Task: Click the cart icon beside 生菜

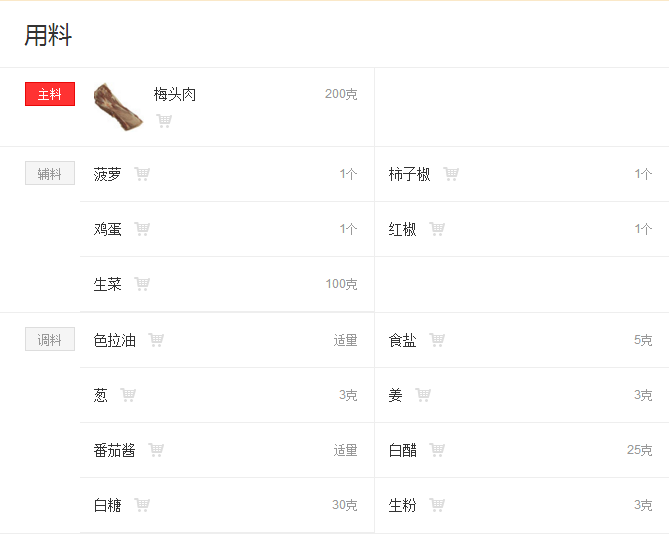Action: (x=142, y=284)
